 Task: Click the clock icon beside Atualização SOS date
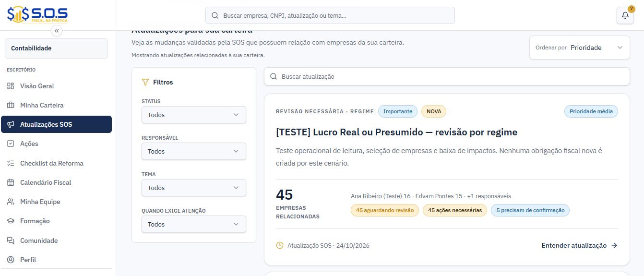[280, 245]
